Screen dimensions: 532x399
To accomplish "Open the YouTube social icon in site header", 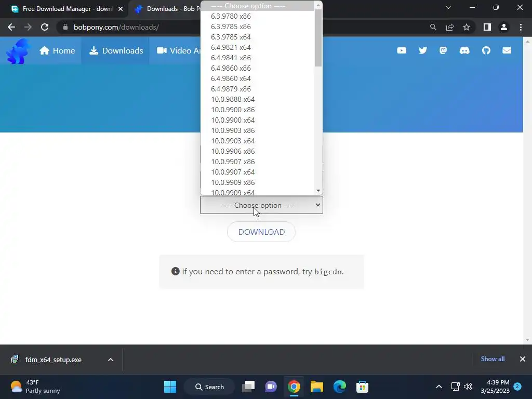I will tap(402, 50).
